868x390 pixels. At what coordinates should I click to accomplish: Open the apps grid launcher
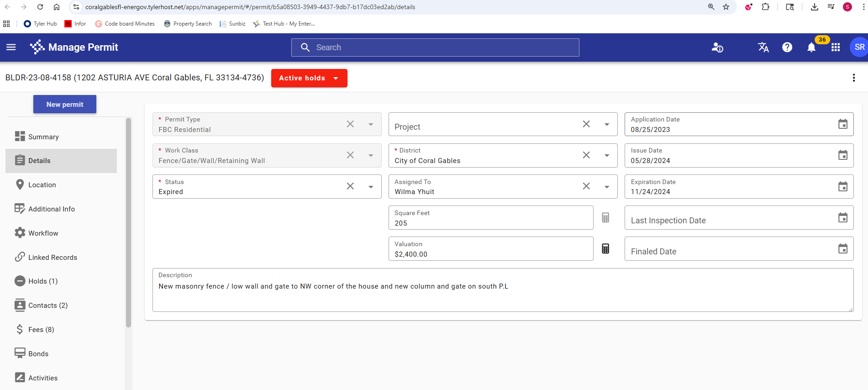pos(835,47)
